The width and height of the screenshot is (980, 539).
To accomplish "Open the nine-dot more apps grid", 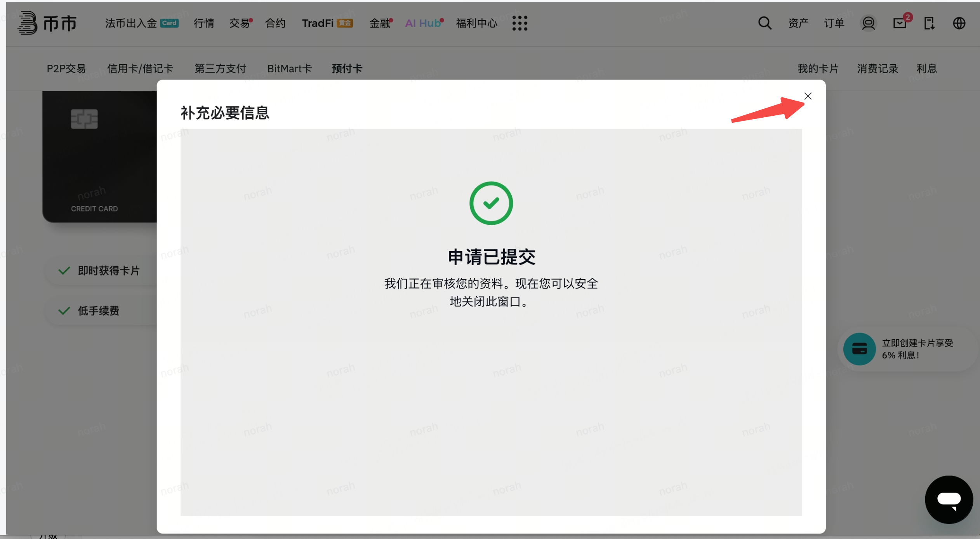I will [x=520, y=23].
